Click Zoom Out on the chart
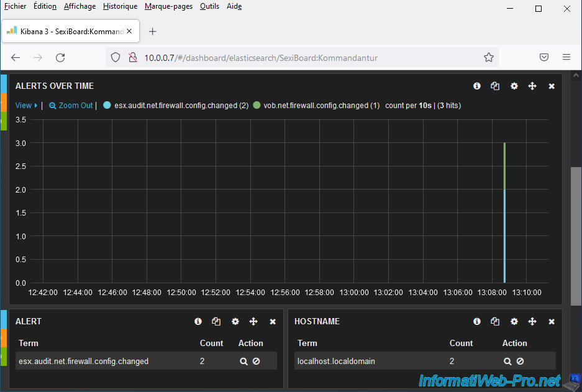 71,106
